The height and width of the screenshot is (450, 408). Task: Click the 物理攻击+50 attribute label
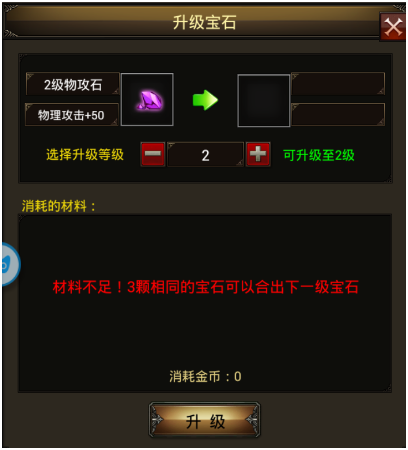(x=72, y=115)
